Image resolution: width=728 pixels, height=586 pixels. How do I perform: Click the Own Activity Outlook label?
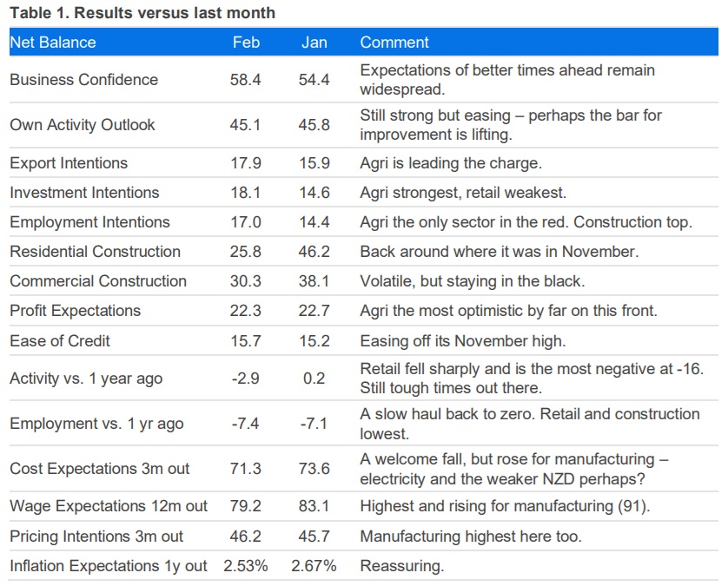(83, 125)
